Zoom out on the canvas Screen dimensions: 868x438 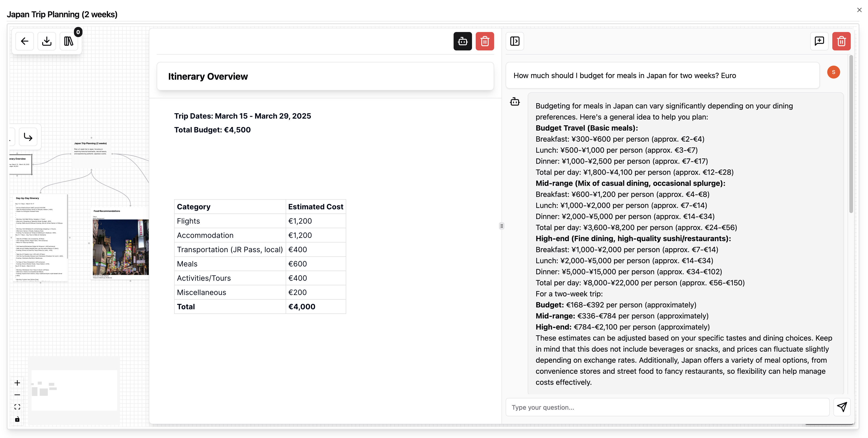pos(17,395)
